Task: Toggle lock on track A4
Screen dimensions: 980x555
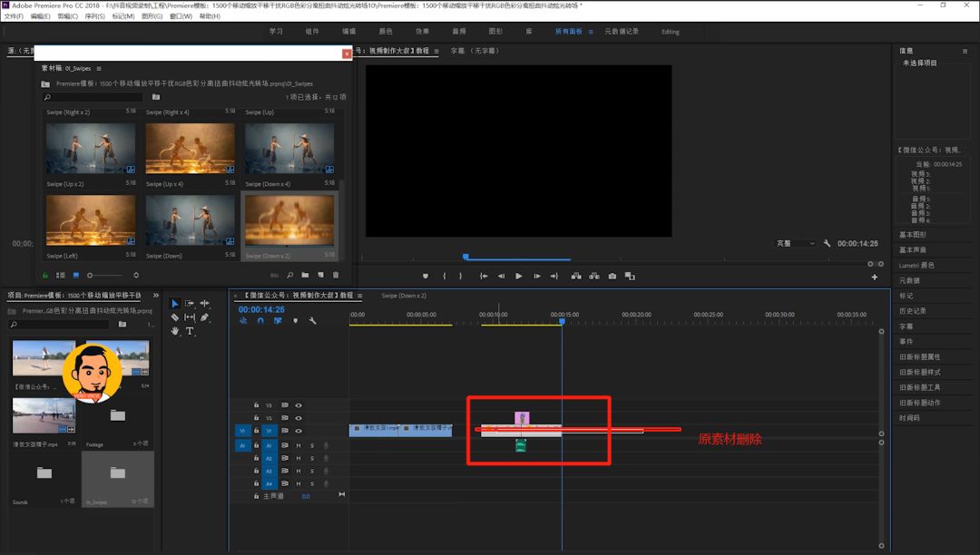Action: [x=256, y=484]
